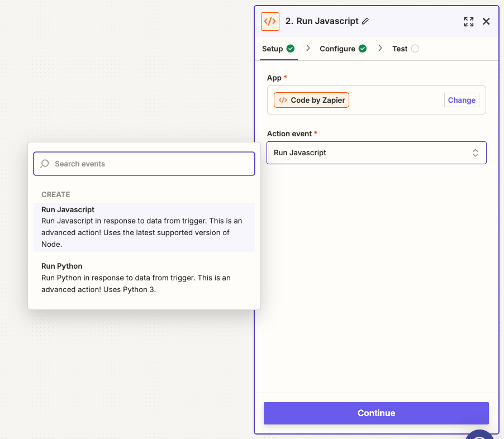Click the CREATE section heading

pyautogui.click(x=56, y=194)
